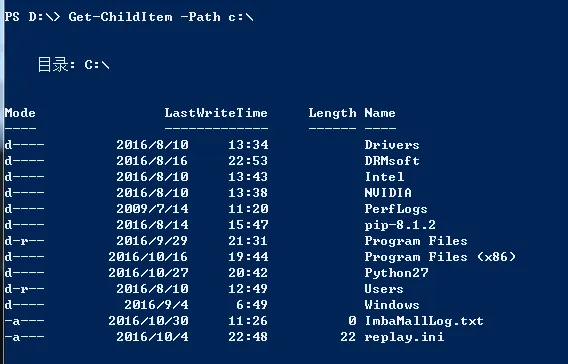Select the length value 22 of replay.ini
The height and width of the screenshot is (364, 568).
point(348,337)
